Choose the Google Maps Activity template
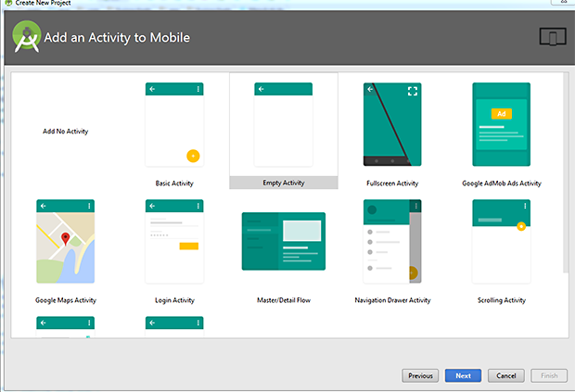Image resolution: width=575 pixels, height=392 pixels. point(65,241)
